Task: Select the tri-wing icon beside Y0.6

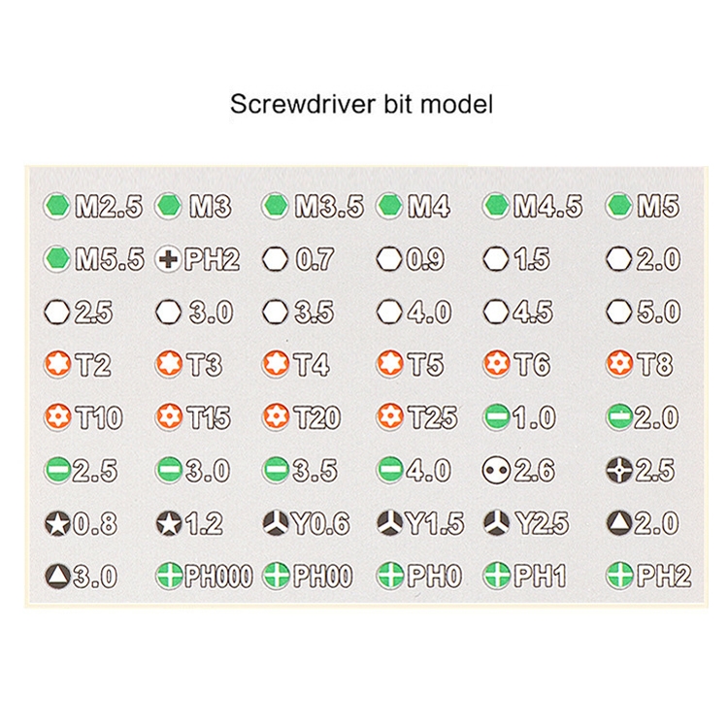Action: point(276,523)
